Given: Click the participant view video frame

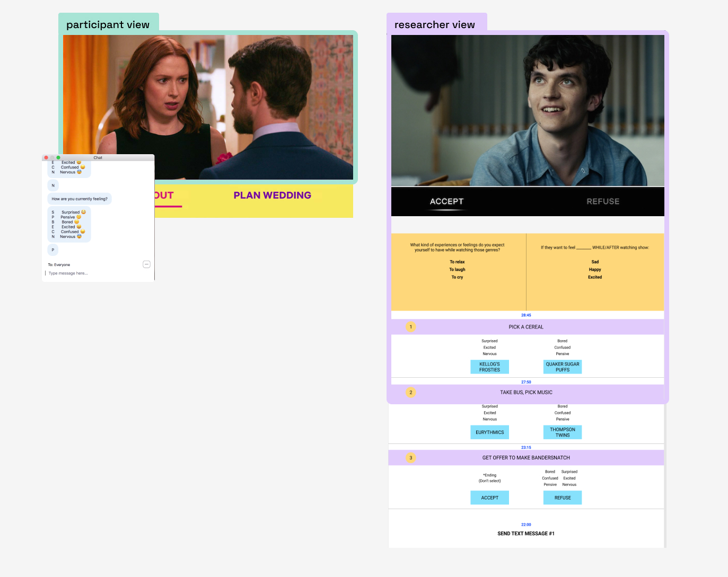Looking at the screenshot, I should coord(208,107).
